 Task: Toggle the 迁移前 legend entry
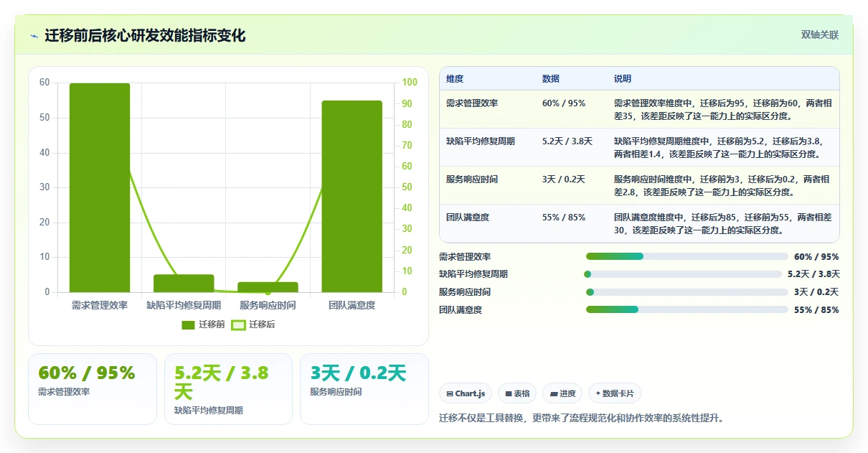(x=203, y=324)
